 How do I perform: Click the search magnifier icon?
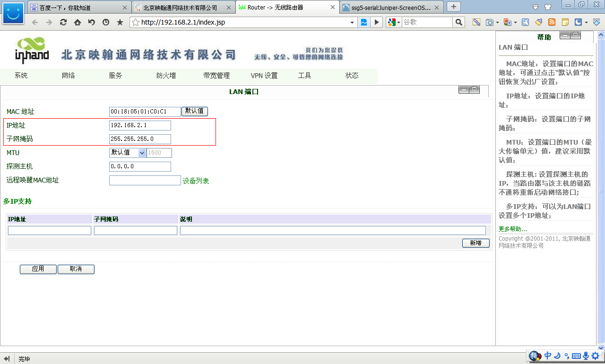[458, 22]
